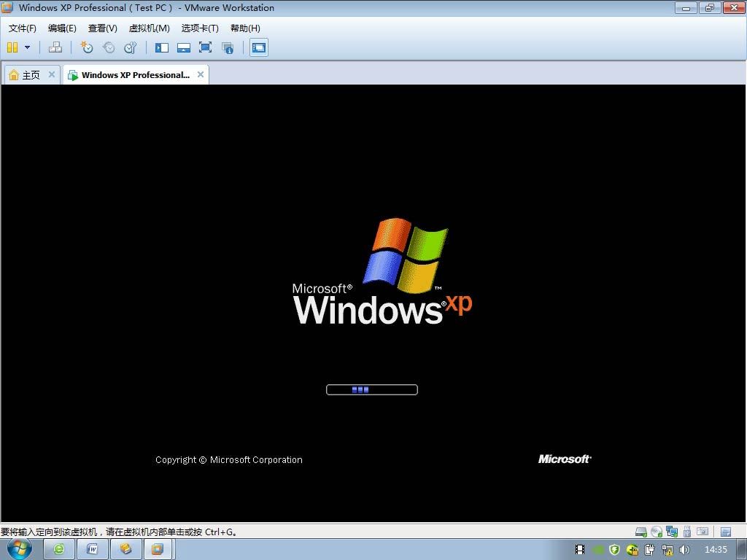Open the green browser taskbar button
747x560 pixels.
pyautogui.click(x=59, y=549)
